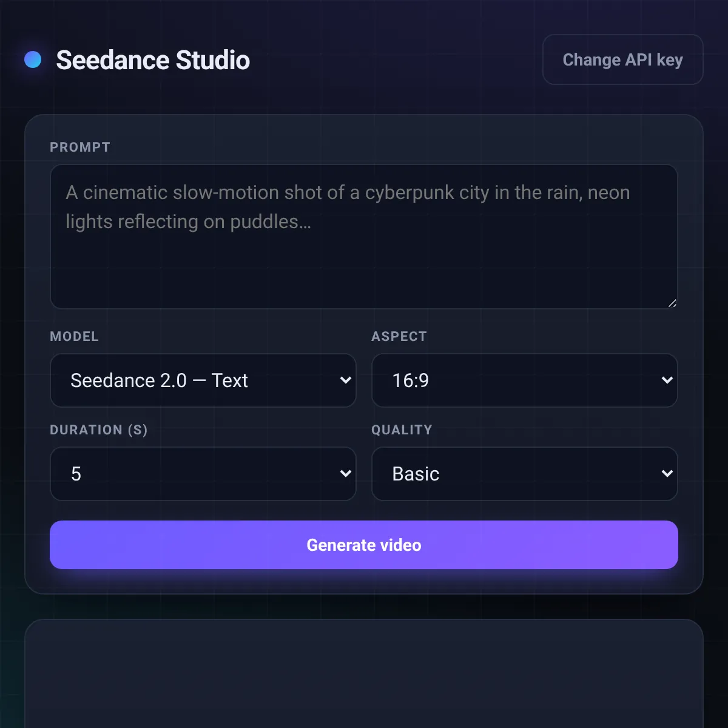The height and width of the screenshot is (728, 728).
Task: Open the Seedance 2.0 — Text model dropdown
Action: [x=203, y=380]
